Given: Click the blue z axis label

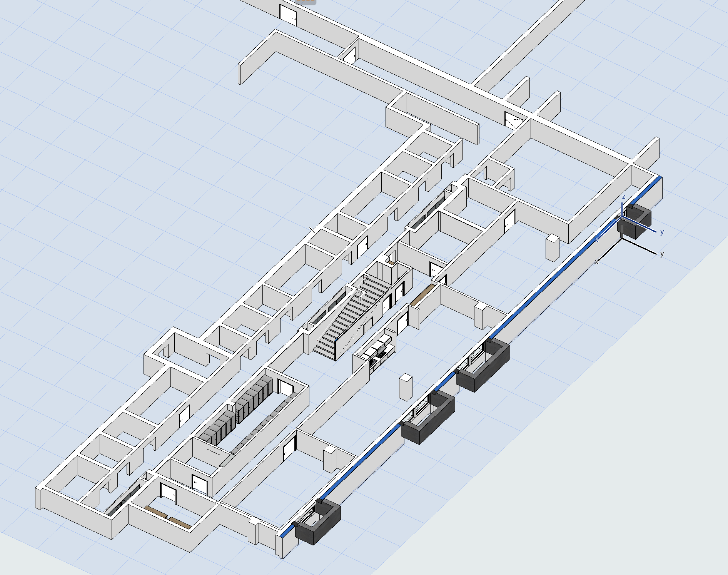Looking at the screenshot, I should point(624,197).
